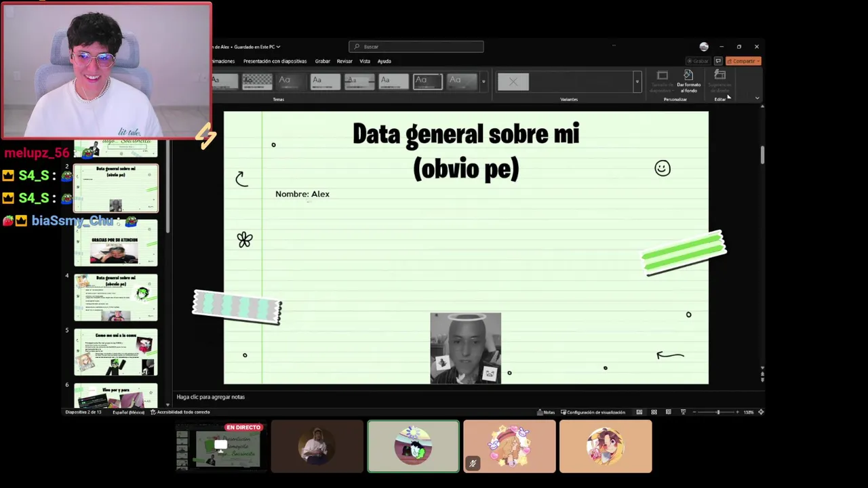Select slide 4 thumbnail

click(x=116, y=298)
